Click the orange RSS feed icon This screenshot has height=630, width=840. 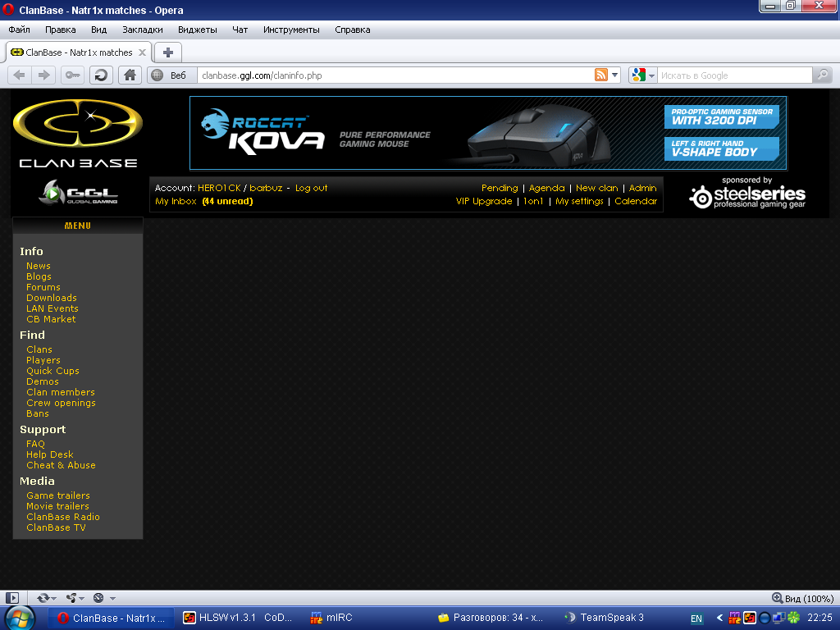(x=601, y=75)
